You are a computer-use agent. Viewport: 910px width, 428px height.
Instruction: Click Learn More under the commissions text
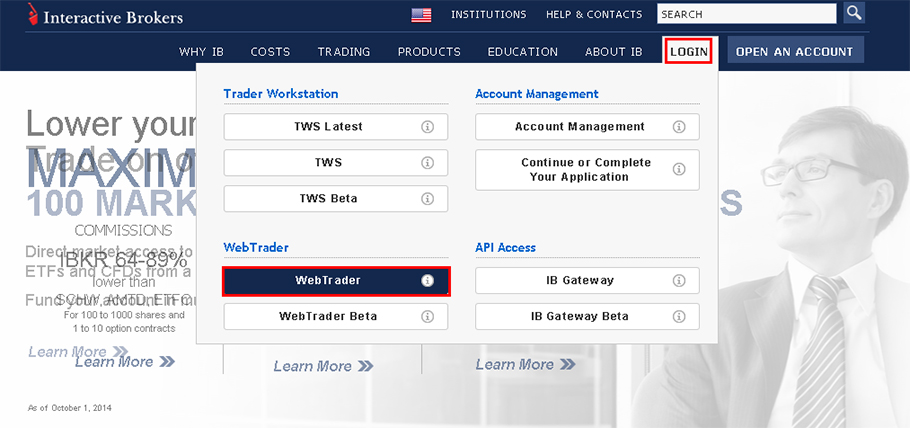[x=125, y=362]
